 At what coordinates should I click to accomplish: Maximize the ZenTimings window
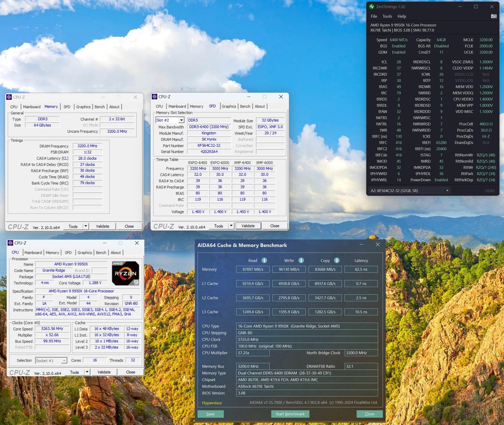(x=476, y=6)
